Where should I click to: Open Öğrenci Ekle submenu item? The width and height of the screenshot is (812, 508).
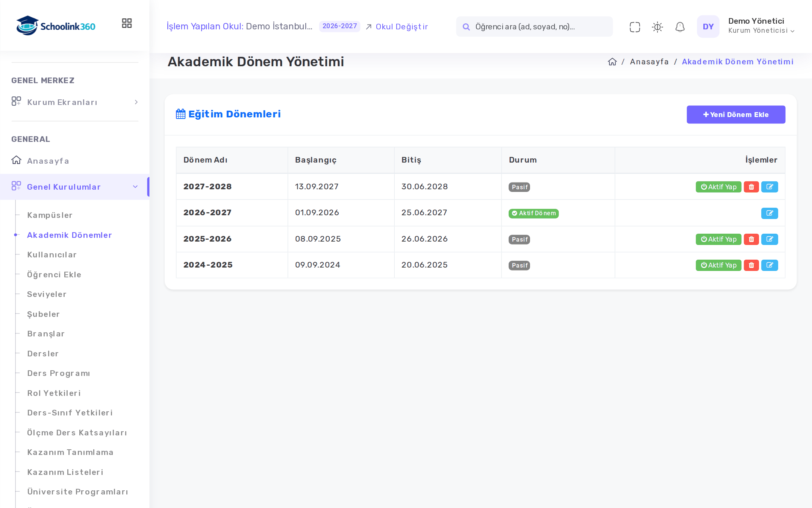click(x=54, y=275)
